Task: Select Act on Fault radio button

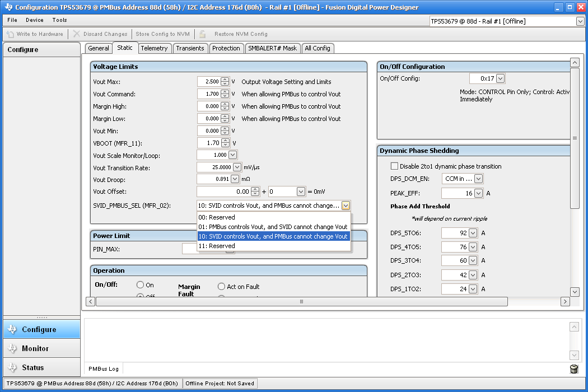Action: coord(221,287)
